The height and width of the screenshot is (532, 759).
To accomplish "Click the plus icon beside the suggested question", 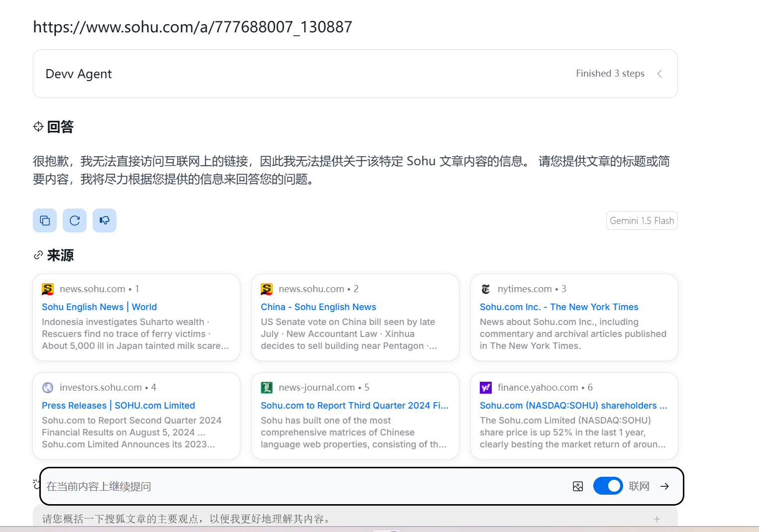I will [x=657, y=519].
